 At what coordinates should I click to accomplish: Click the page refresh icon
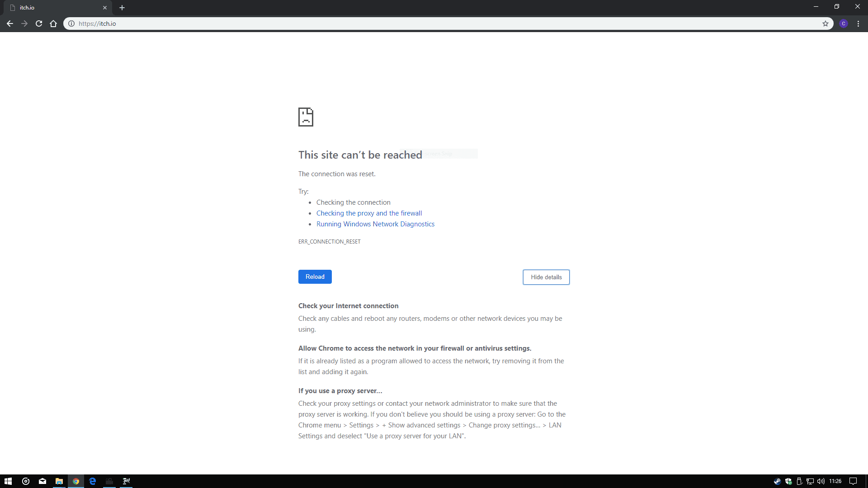pyautogui.click(x=39, y=24)
